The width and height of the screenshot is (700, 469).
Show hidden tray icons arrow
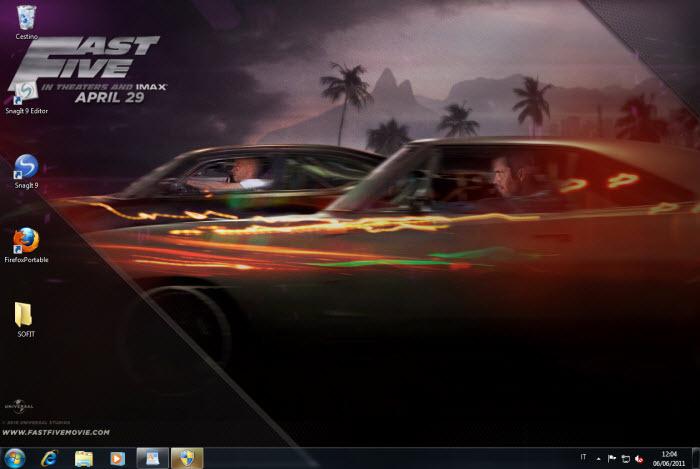[x=598, y=459]
